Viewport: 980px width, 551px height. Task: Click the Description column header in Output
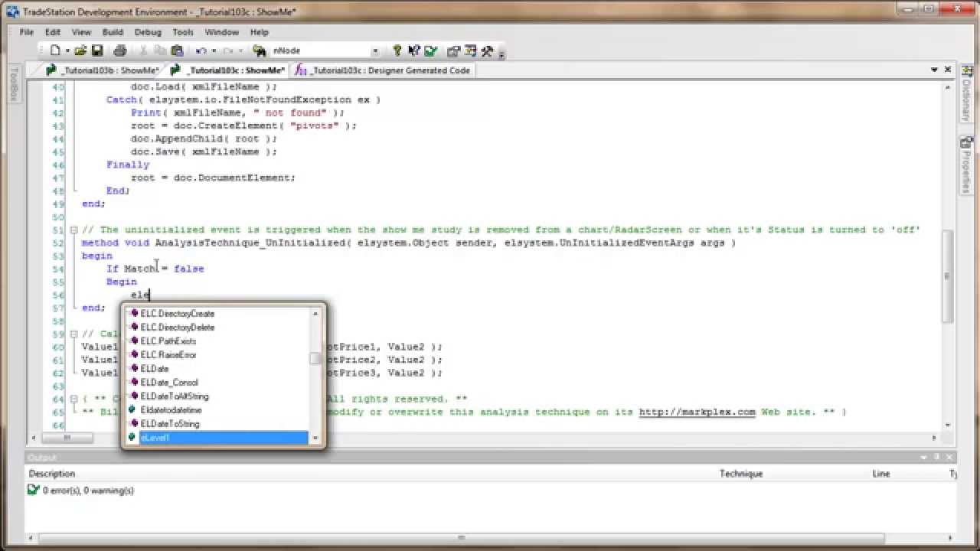(x=52, y=474)
